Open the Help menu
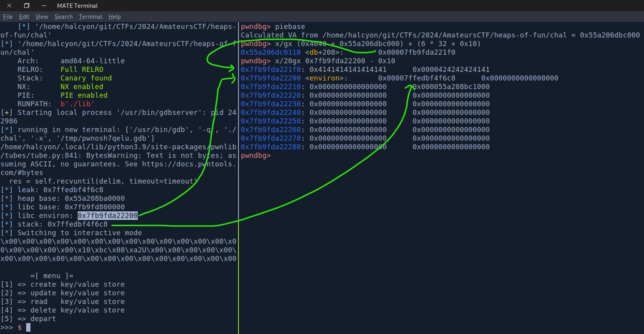Image resolution: width=644 pixels, height=334 pixels. (114, 17)
